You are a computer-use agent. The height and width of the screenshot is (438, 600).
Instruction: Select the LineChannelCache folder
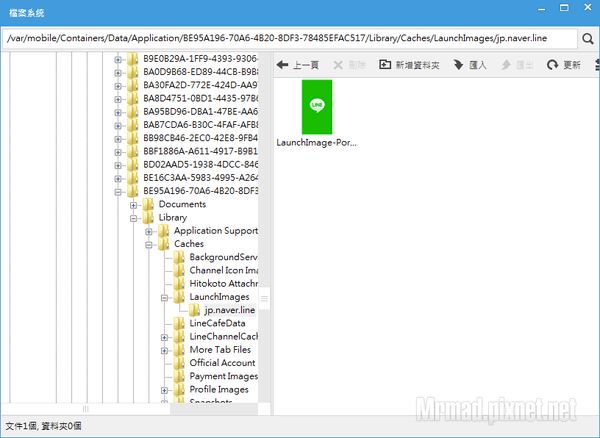pos(223,337)
